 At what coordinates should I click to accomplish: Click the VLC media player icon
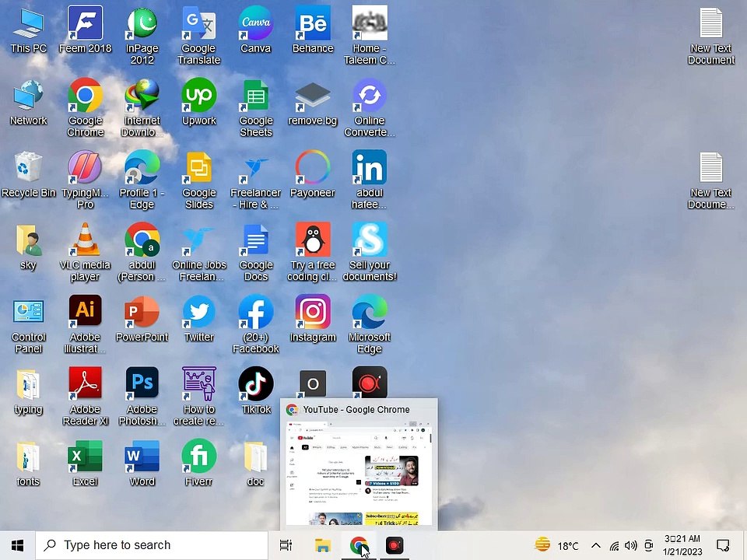coord(86,254)
